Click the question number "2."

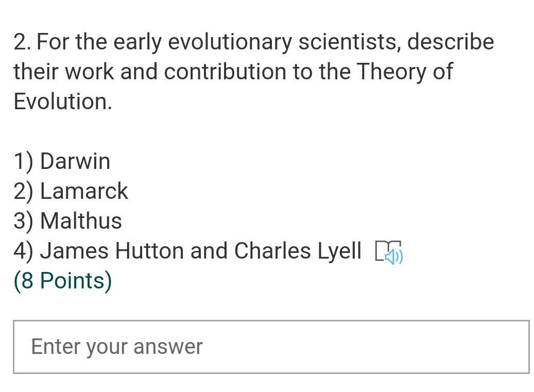pyautogui.click(x=22, y=42)
